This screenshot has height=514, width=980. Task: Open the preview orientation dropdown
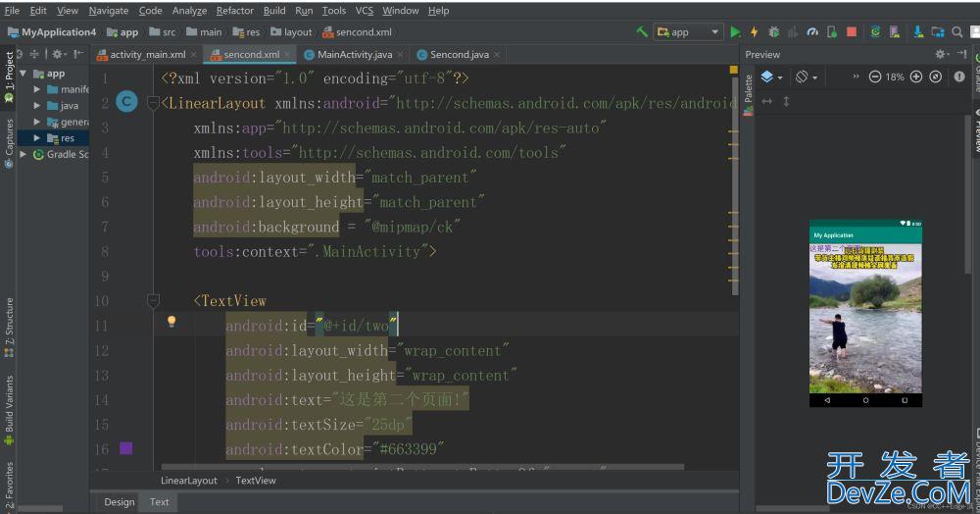pos(807,77)
